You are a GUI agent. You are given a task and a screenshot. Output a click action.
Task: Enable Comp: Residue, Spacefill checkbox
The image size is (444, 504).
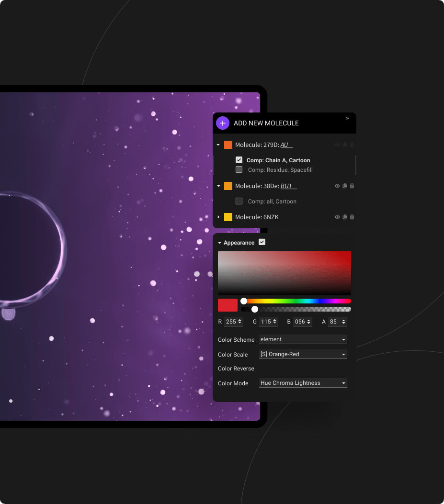pyautogui.click(x=239, y=169)
